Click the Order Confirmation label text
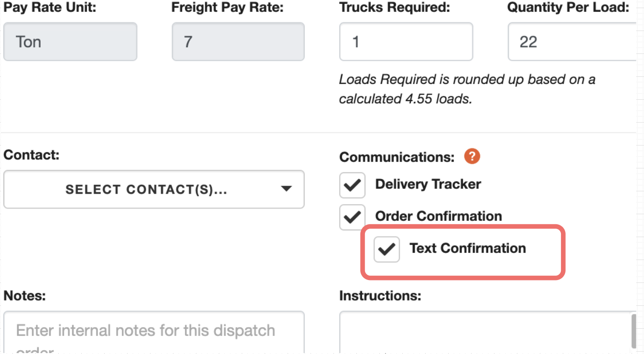This screenshot has width=644, height=354. click(x=439, y=216)
